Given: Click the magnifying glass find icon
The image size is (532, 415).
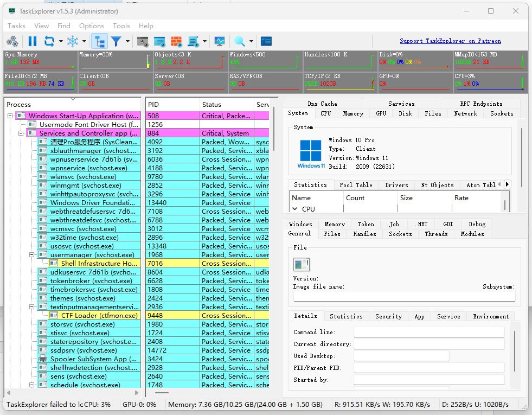Looking at the screenshot, I should [239, 41].
